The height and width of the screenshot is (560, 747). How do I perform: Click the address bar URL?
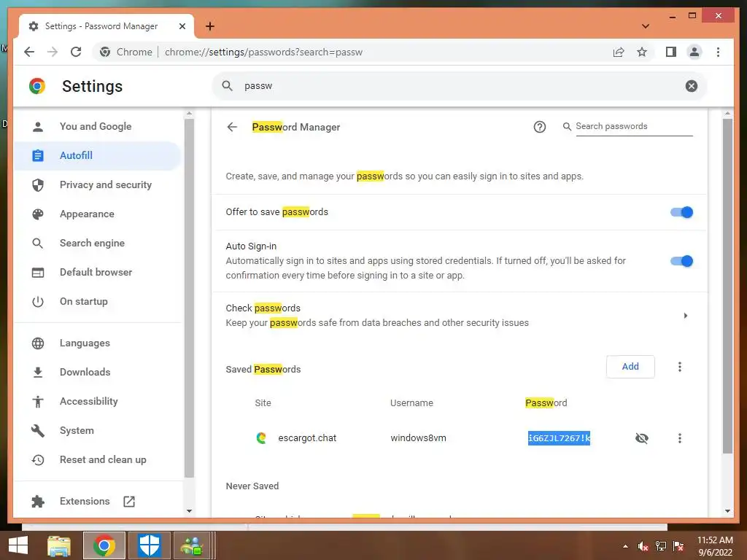point(263,52)
